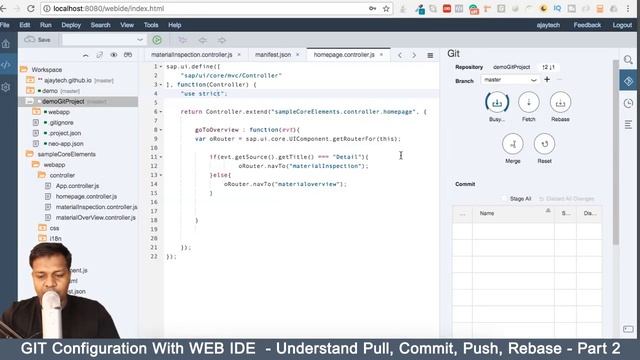Click the Home icon in left sidebar
The height and width of the screenshot is (360, 640).
(x=6, y=44)
